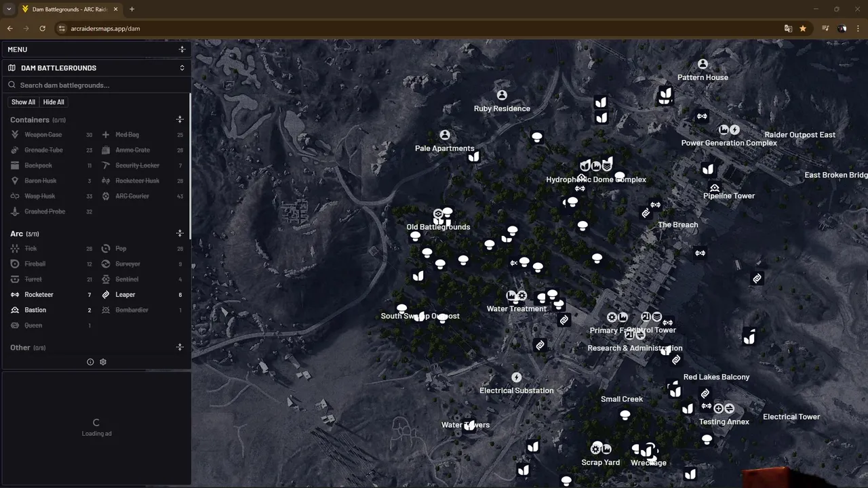Collapse the Arc section
This screenshot has height=488, width=868.
(x=180, y=233)
